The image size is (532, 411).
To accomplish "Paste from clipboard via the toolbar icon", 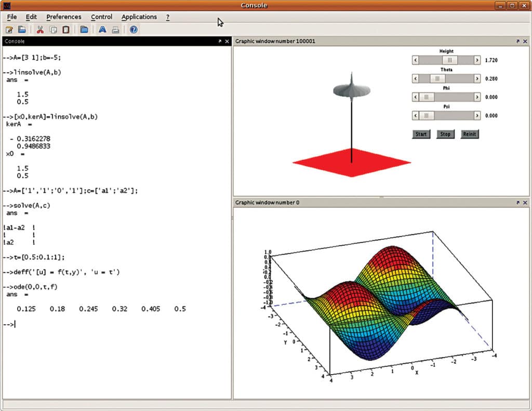I will [64, 30].
